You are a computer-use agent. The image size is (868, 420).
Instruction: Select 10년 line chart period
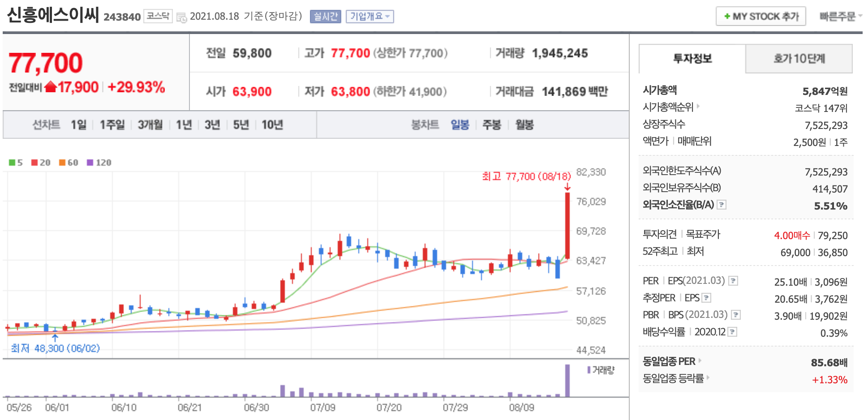[272, 124]
